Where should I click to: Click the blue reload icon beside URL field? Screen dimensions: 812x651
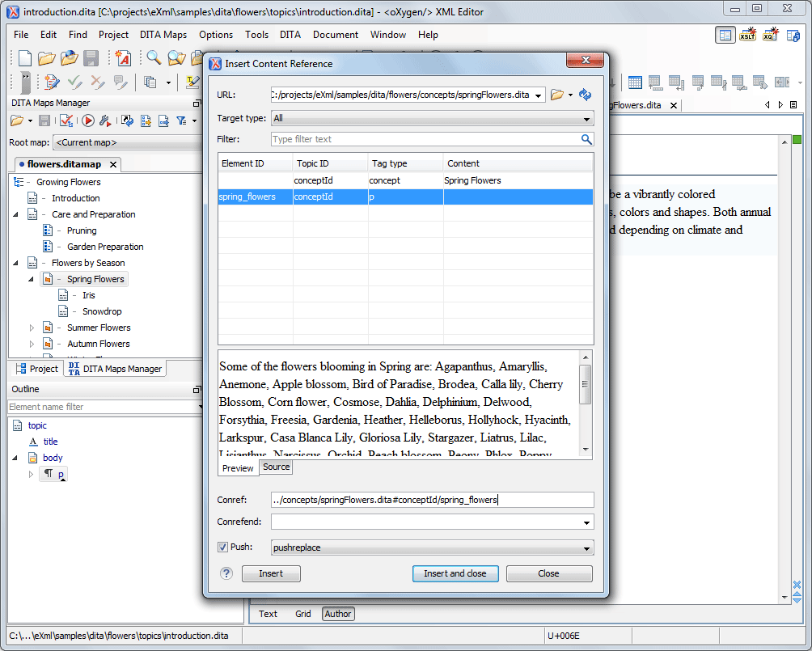pos(586,95)
